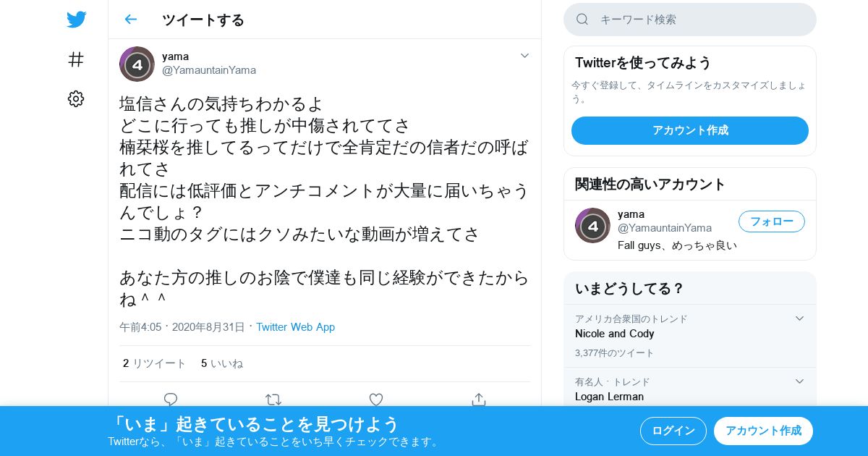Image resolution: width=868 pixels, height=456 pixels.
Task: Click ログイン in the bottom banner
Action: click(x=673, y=431)
